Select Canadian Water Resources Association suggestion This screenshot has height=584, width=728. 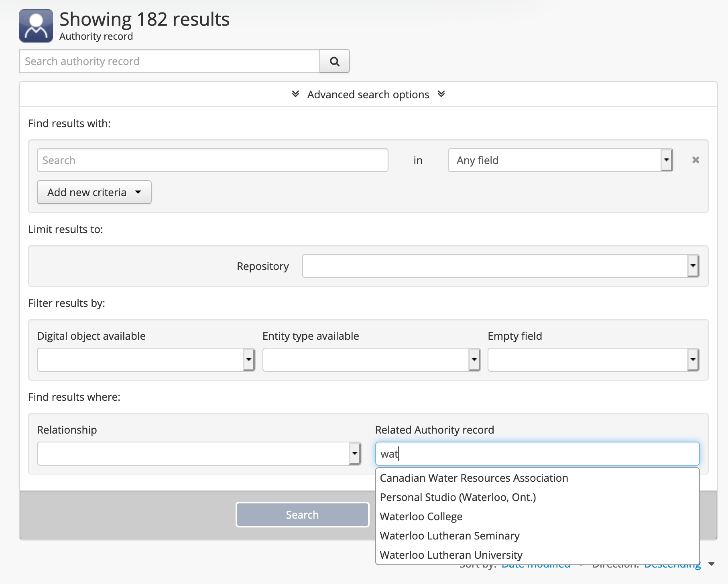click(x=474, y=478)
